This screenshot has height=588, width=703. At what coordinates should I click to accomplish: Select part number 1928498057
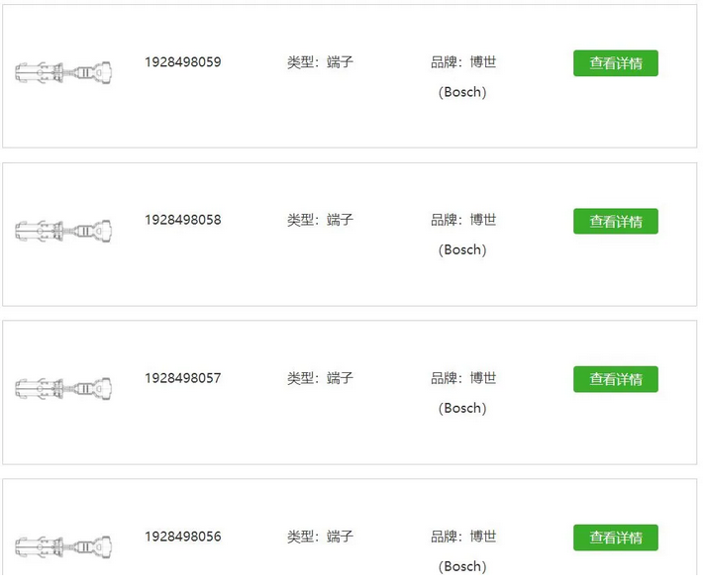[x=183, y=378]
